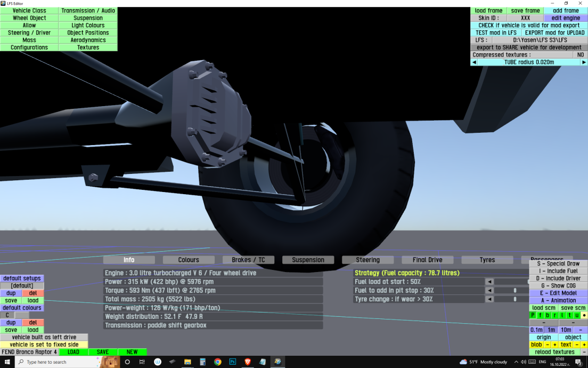Adjust Fuel to add in pit stop slider
This screenshot has width=588, height=368.
[514, 290]
